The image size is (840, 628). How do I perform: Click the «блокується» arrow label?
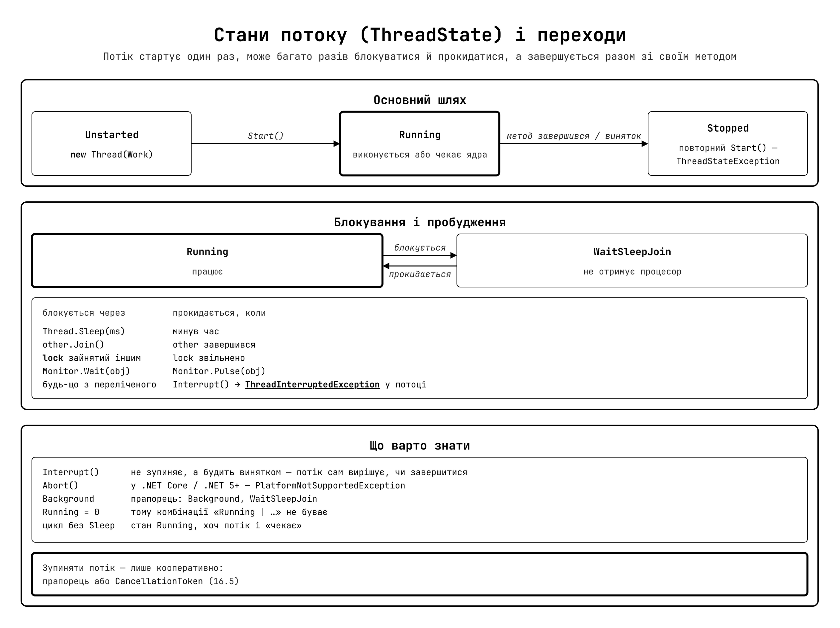coord(420,248)
